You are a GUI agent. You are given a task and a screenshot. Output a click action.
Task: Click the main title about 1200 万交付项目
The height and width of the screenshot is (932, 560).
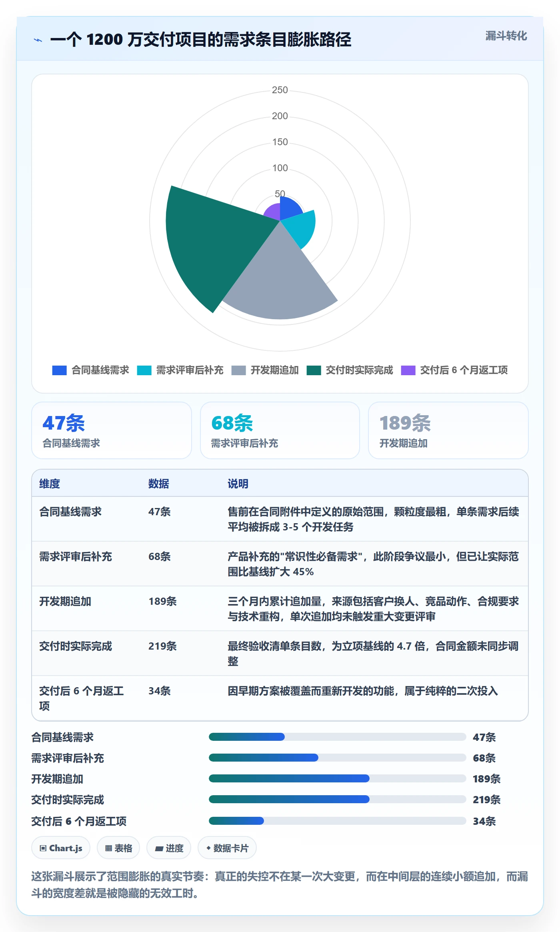click(x=201, y=40)
